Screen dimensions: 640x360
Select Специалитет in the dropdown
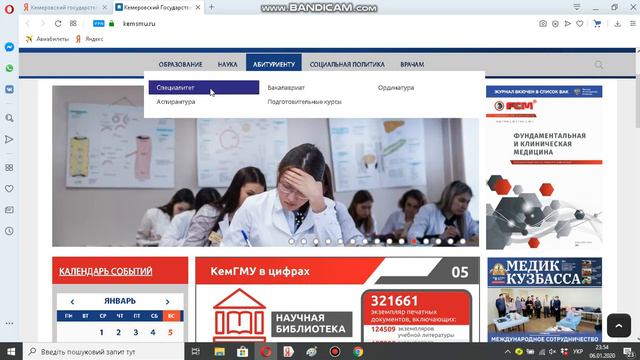[204, 87]
